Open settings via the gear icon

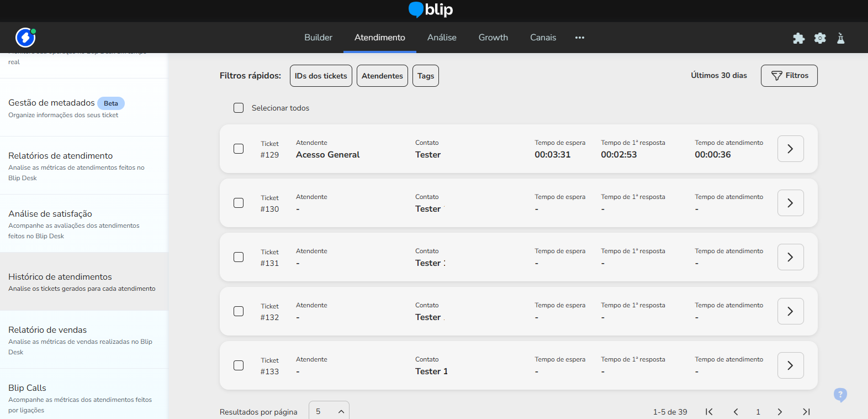pyautogui.click(x=820, y=38)
